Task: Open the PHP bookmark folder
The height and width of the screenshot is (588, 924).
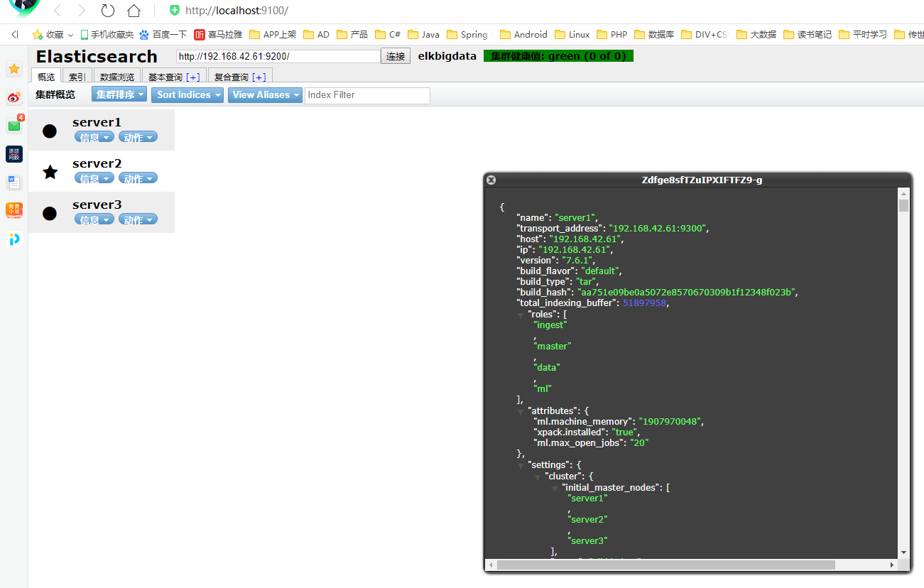Action: (x=612, y=34)
